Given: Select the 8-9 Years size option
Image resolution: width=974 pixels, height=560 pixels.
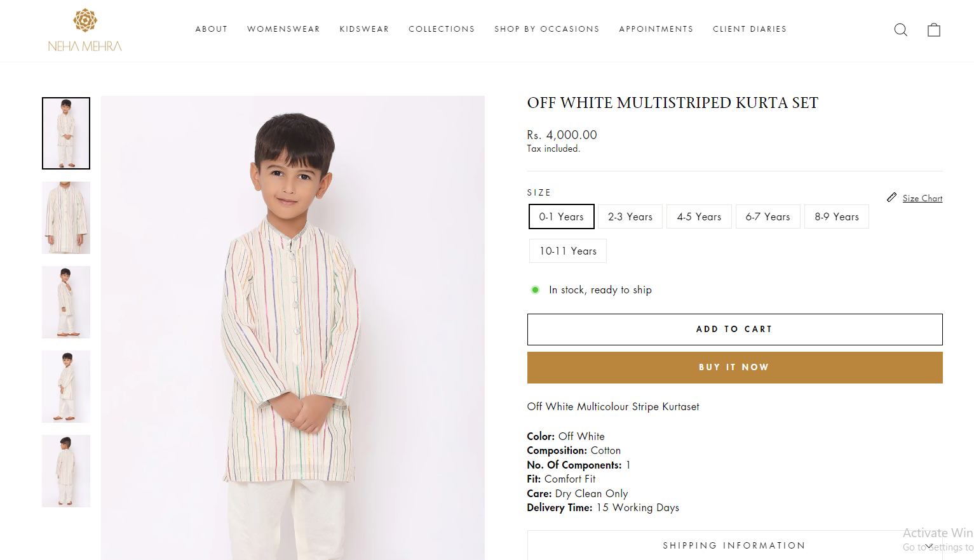Looking at the screenshot, I should [836, 217].
